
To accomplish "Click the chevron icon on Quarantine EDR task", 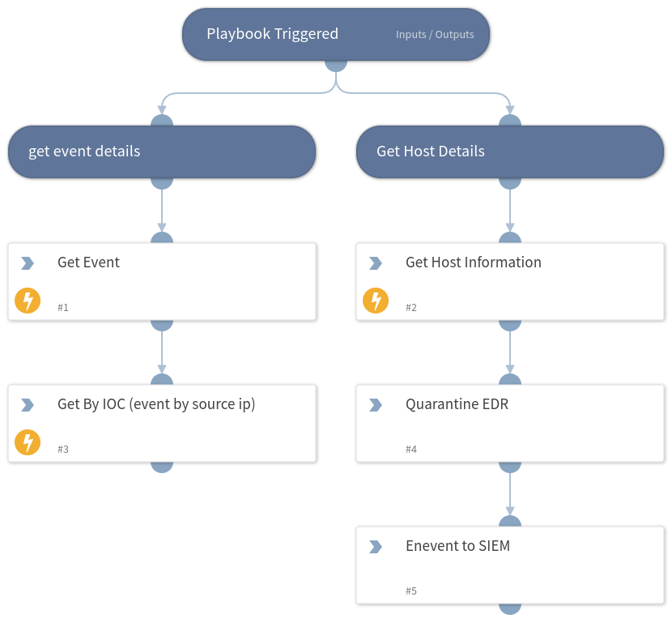I will pyautogui.click(x=376, y=405).
